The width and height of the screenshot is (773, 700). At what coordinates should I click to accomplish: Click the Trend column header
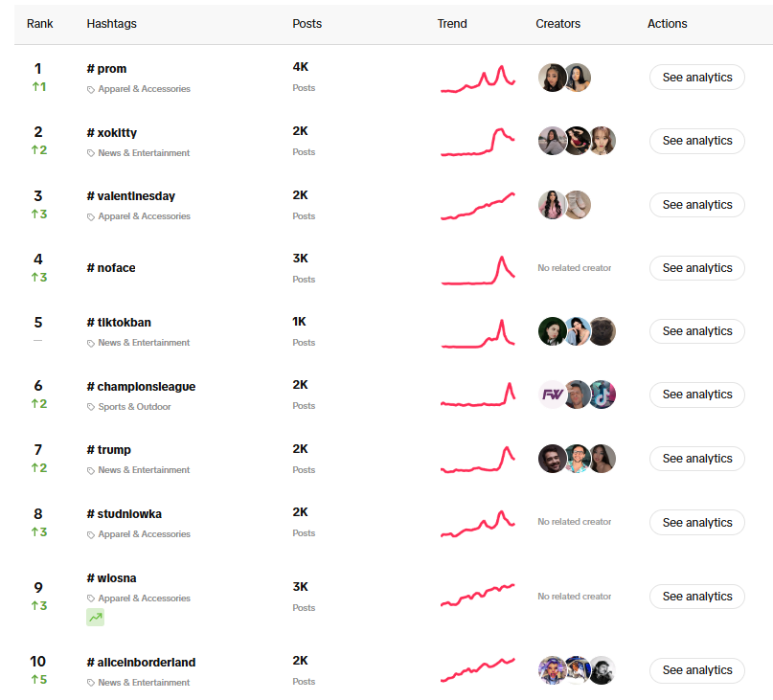tap(452, 24)
